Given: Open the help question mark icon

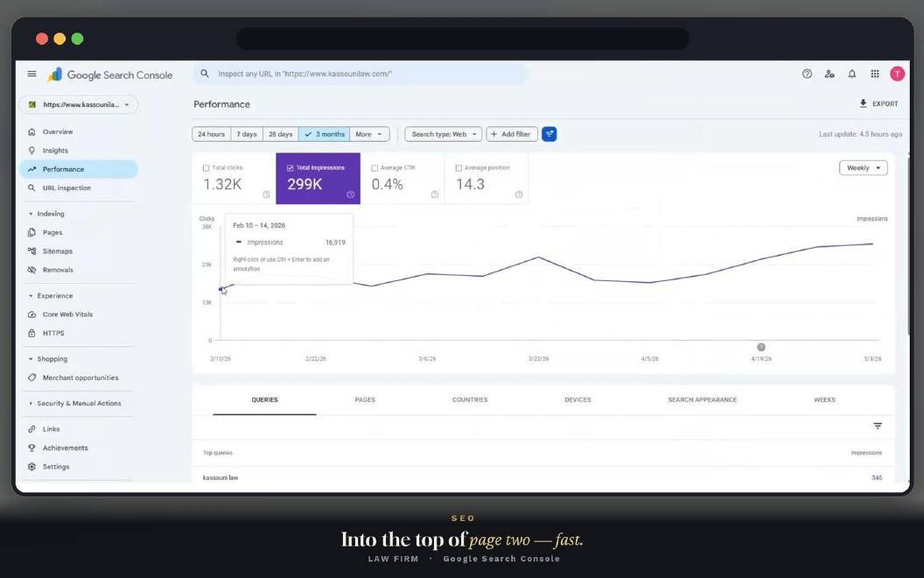Looking at the screenshot, I should [807, 74].
